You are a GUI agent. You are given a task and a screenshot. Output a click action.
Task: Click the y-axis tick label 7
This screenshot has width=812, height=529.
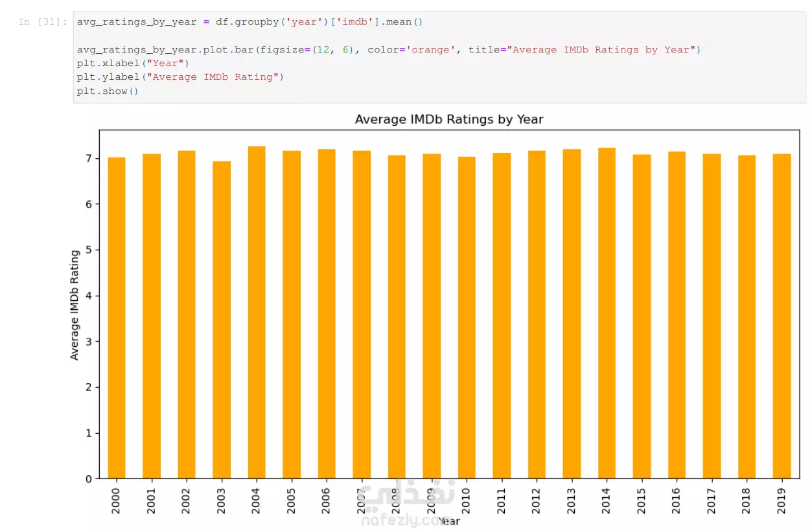point(89,158)
